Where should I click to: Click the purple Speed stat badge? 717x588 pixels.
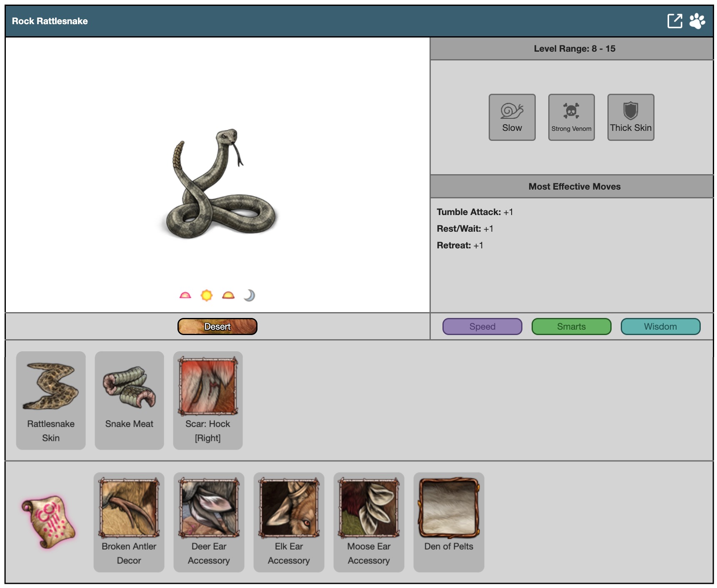(482, 326)
